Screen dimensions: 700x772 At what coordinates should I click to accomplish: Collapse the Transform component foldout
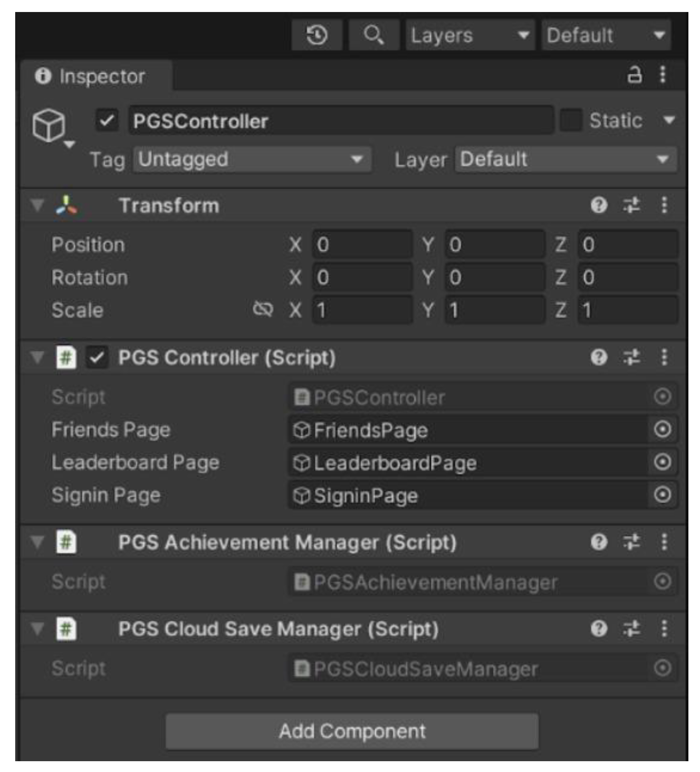(x=37, y=206)
